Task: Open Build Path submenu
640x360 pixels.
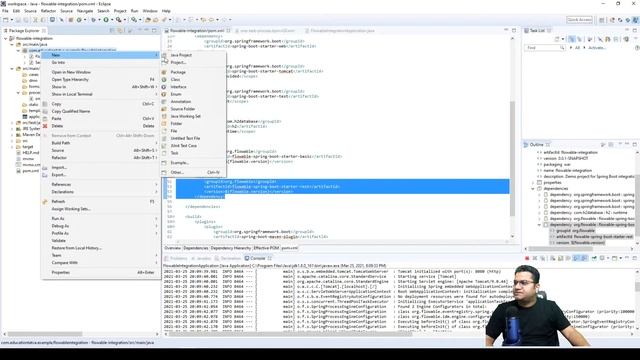Action: [x=60, y=143]
